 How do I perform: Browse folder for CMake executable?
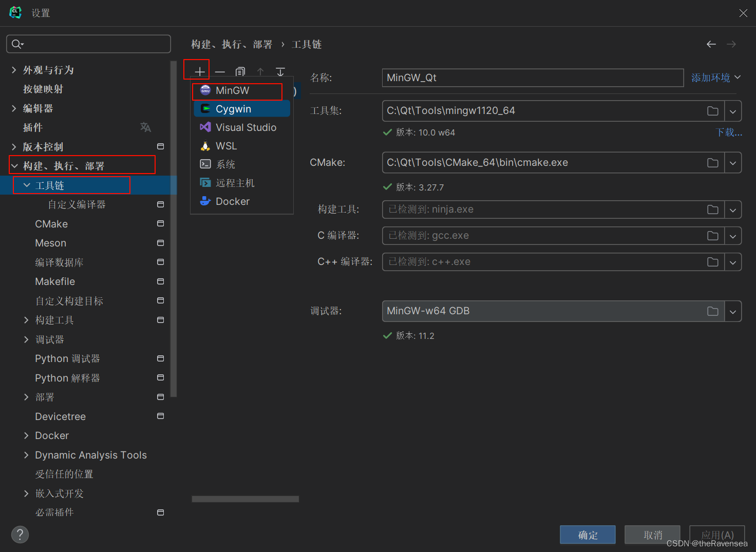tap(713, 163)
